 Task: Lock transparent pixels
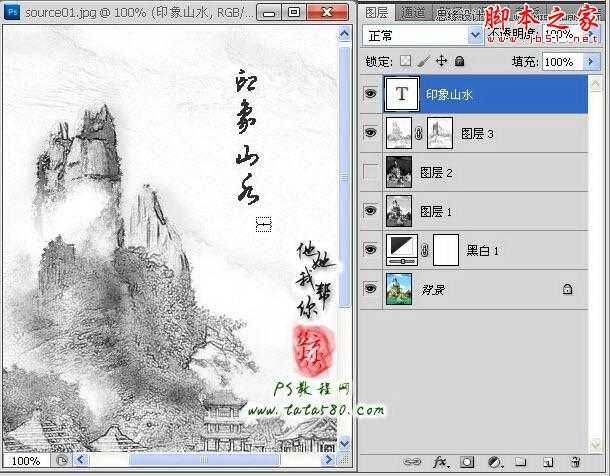pos(406,61)
